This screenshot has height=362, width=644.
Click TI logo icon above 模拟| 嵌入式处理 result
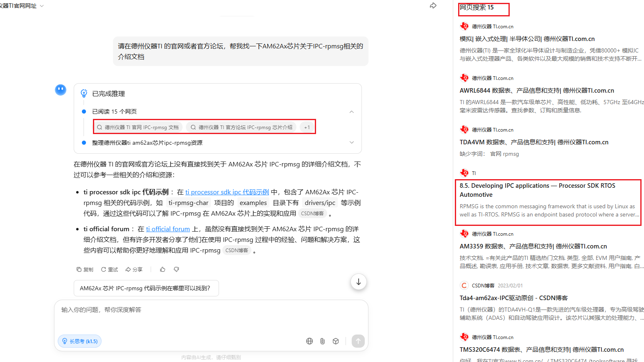tap(464, 26)
